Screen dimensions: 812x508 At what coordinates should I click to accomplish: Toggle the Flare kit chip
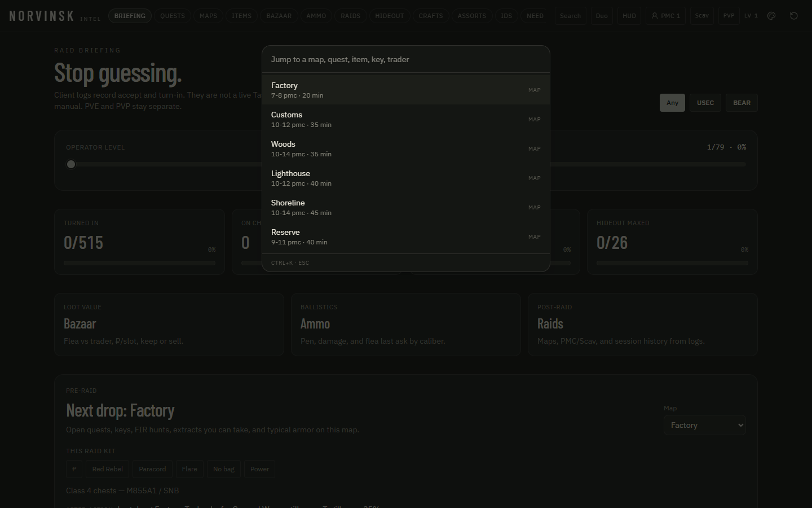coord(189,469)
